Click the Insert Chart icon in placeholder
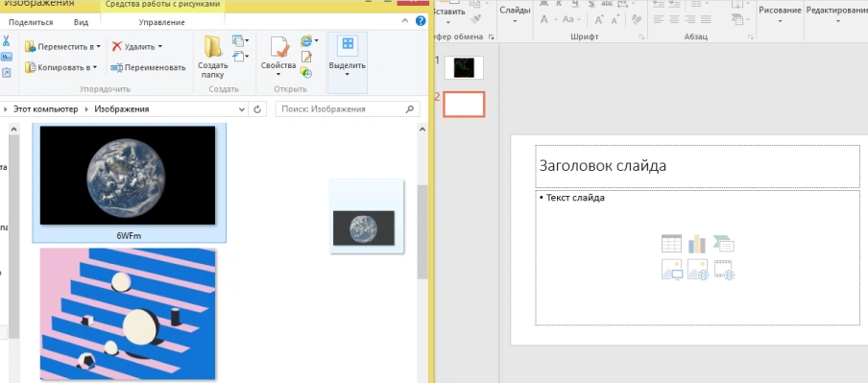 (x=697, y=244)
